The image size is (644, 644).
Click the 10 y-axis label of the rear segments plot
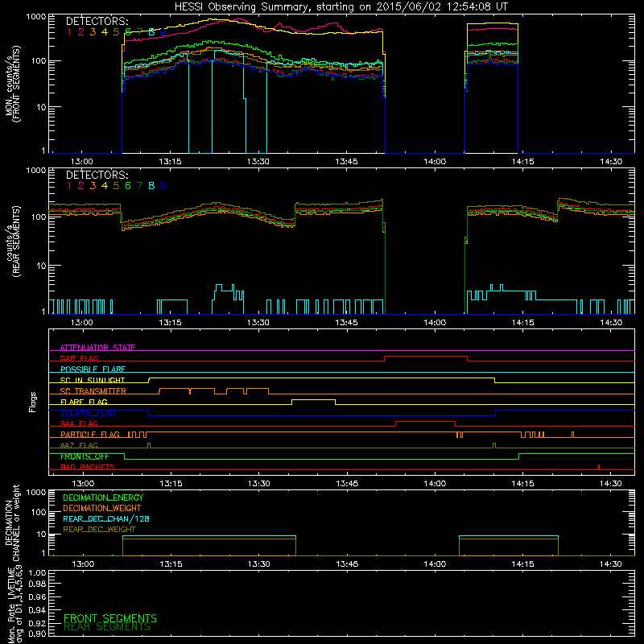(x=41, y=266)
